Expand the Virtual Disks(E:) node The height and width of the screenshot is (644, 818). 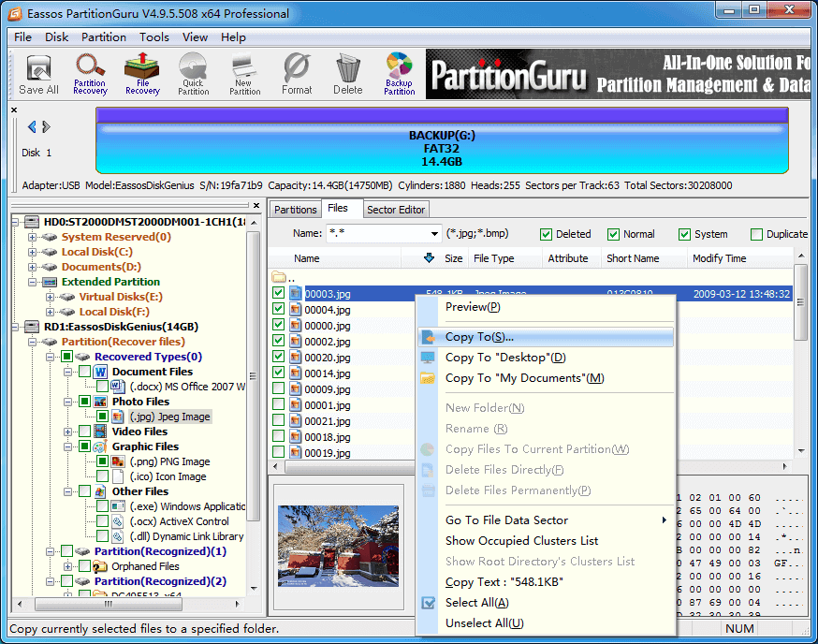[51, 297]
